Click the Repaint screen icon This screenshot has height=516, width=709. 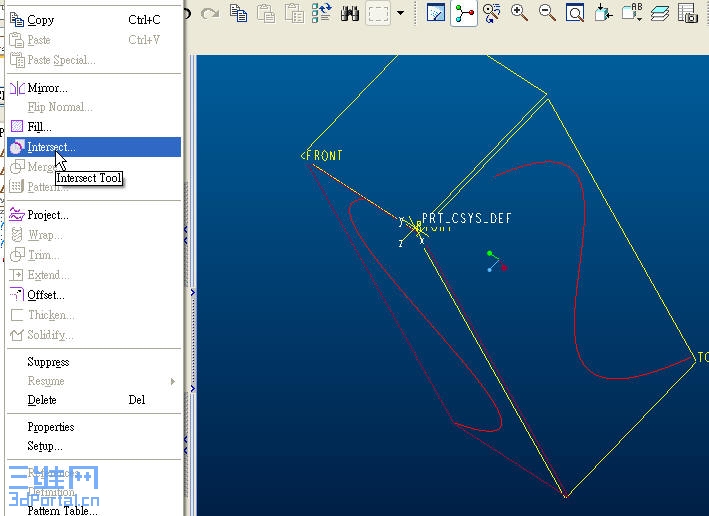coord(436,13)
